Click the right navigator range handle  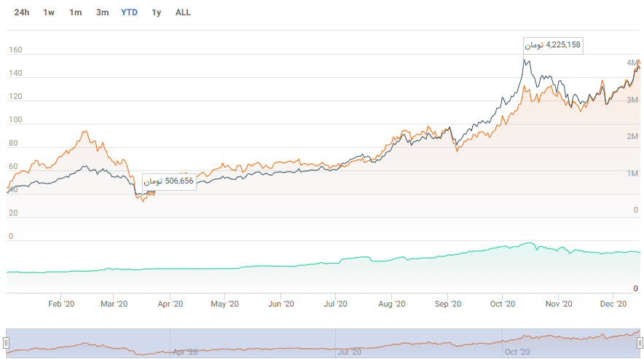[639, 342]
